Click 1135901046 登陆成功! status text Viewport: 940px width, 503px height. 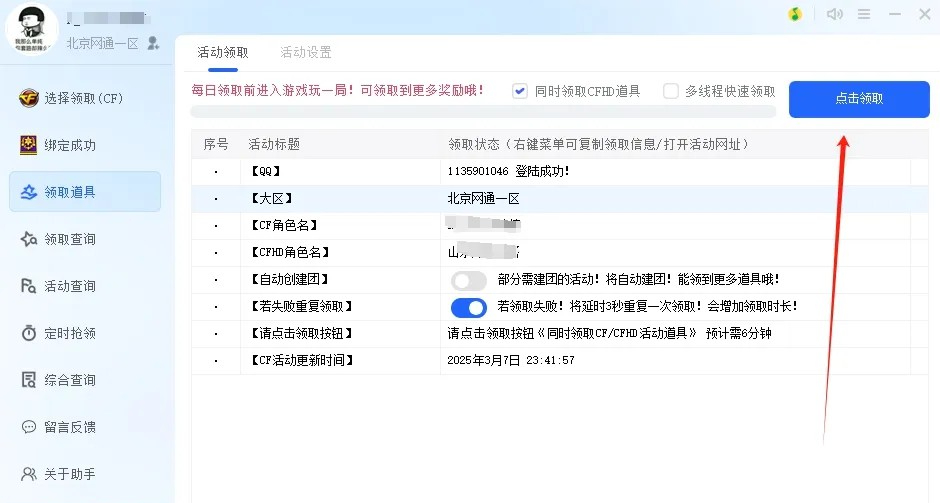[x=508, y=171]
